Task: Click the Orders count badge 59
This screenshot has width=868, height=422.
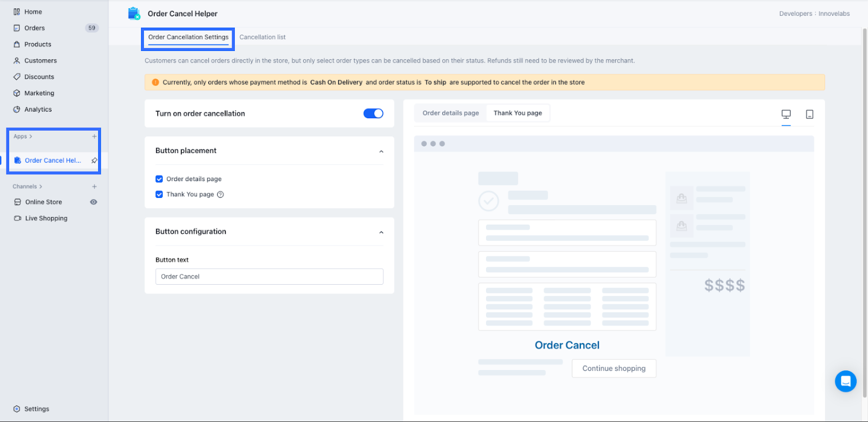Action: coord(92,28)
